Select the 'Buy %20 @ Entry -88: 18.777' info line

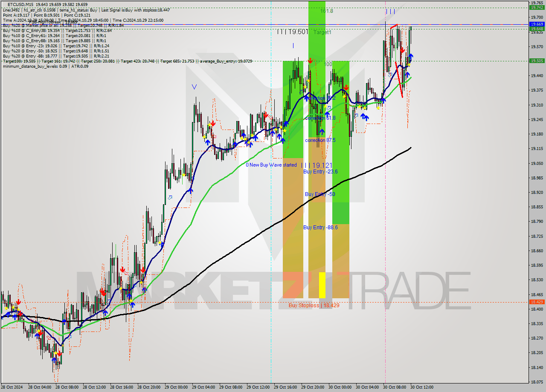[x=56, y=56]
